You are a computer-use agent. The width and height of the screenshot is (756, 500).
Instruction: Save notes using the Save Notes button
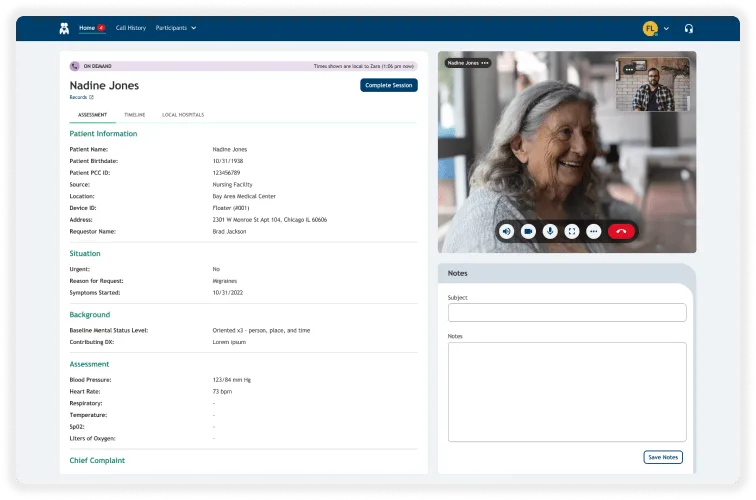[x=663, y=457]
